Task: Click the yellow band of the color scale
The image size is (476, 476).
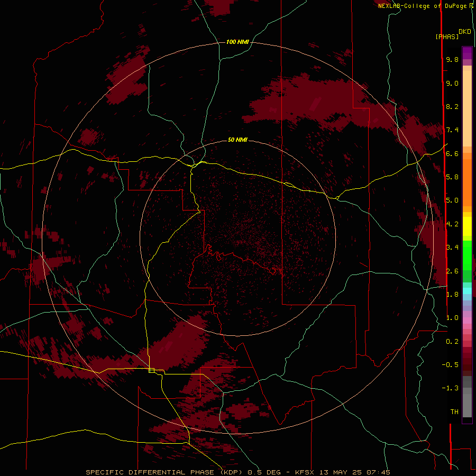Action: (x=467, y=226)
